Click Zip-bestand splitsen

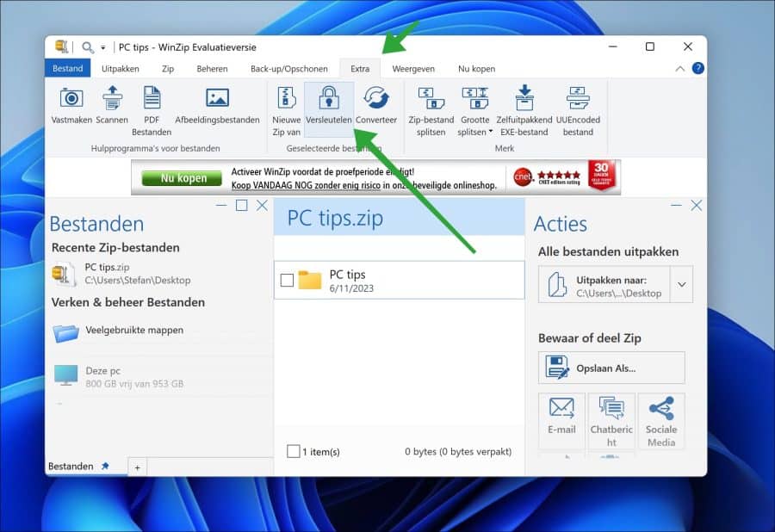coord(431,110)
